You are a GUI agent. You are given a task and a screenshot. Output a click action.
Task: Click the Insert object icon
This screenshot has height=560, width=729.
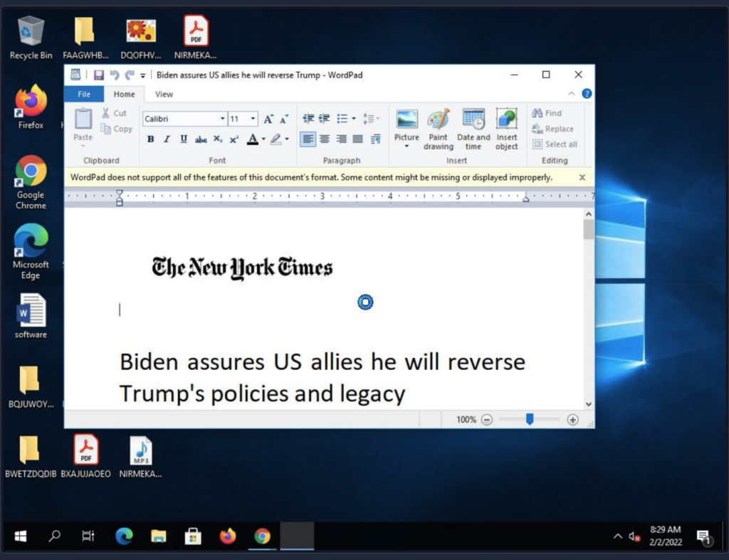tap(507, 129)
